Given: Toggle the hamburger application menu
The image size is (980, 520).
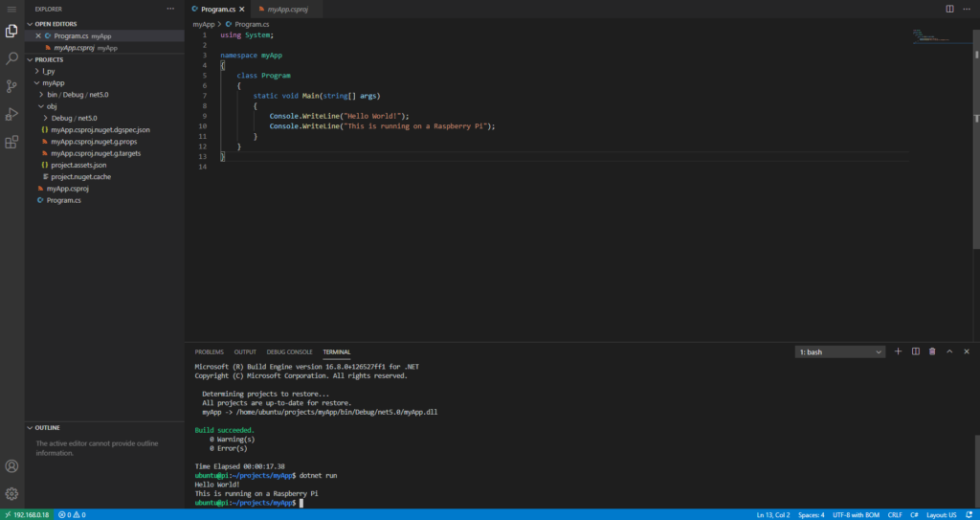Looking at the screenshot, I should tap(11, 9).
